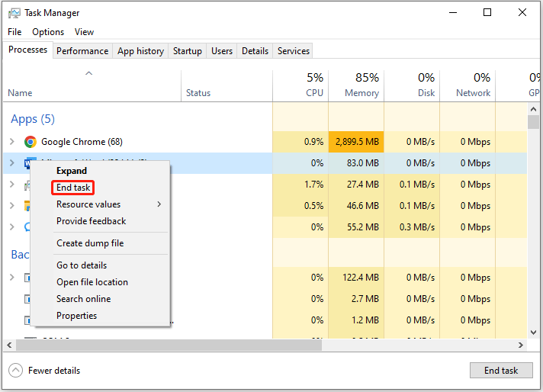The image size is (543, 392).
Task: Open the File menu
Action: coord(14,32)
